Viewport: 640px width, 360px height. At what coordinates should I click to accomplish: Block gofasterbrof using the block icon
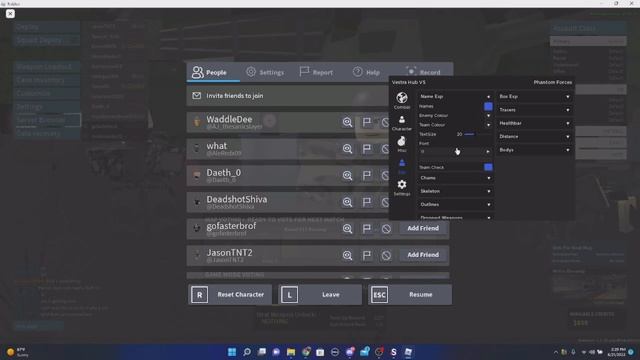[x=386, y=229]
